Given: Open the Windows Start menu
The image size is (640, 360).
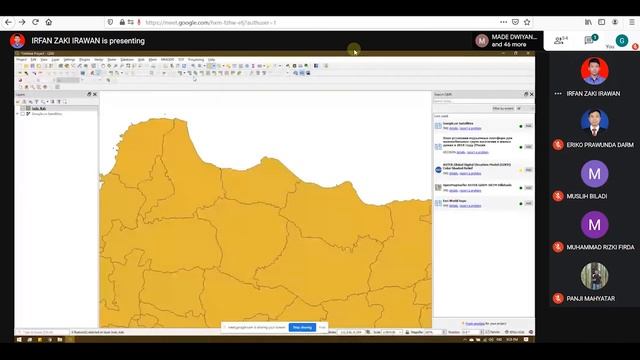Looking at the screenshot, I should 19,340.
